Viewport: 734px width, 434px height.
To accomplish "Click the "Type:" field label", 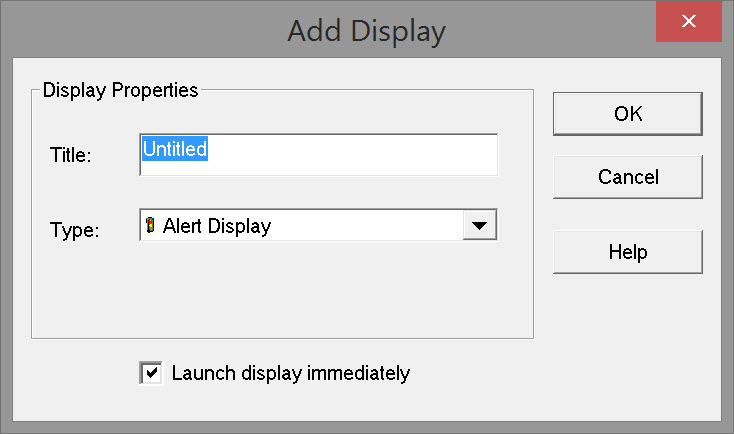I will (x=74, y=230).
